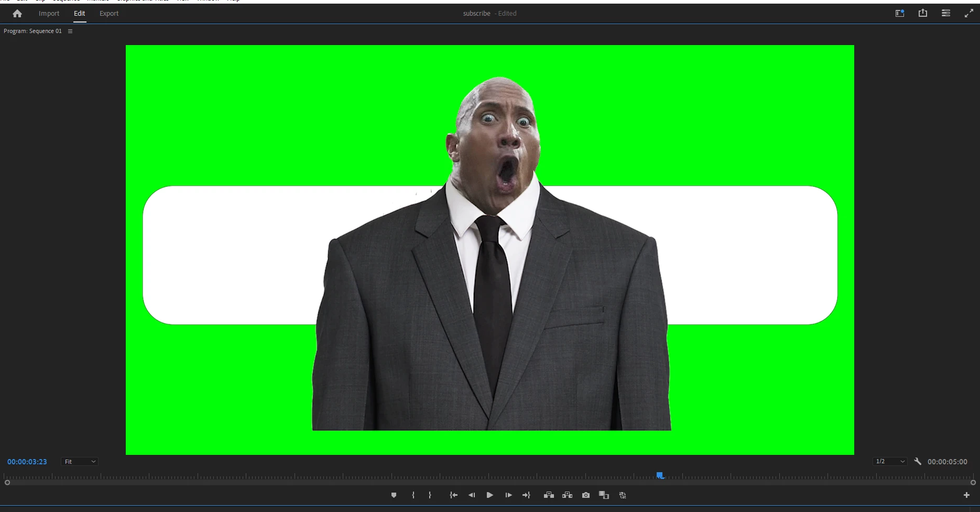Step back one frame
The image size is (980, 512).
472,495
